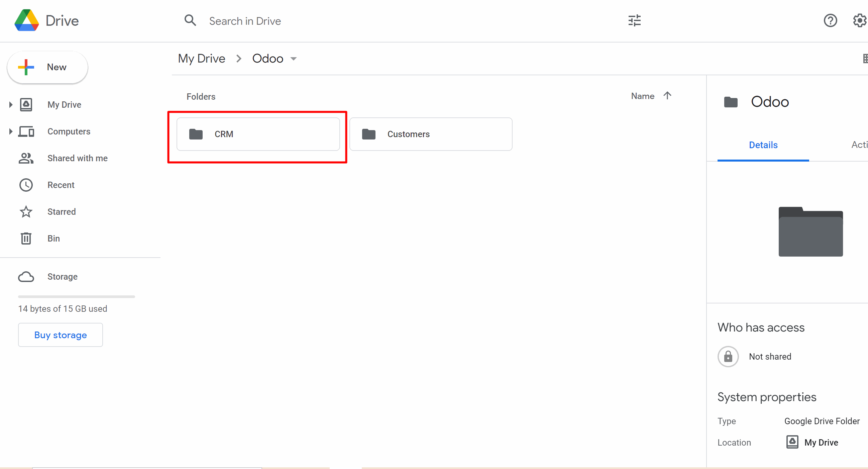Open Shared with me
This screenshot has width=868, height=469.
coord(78,158)
